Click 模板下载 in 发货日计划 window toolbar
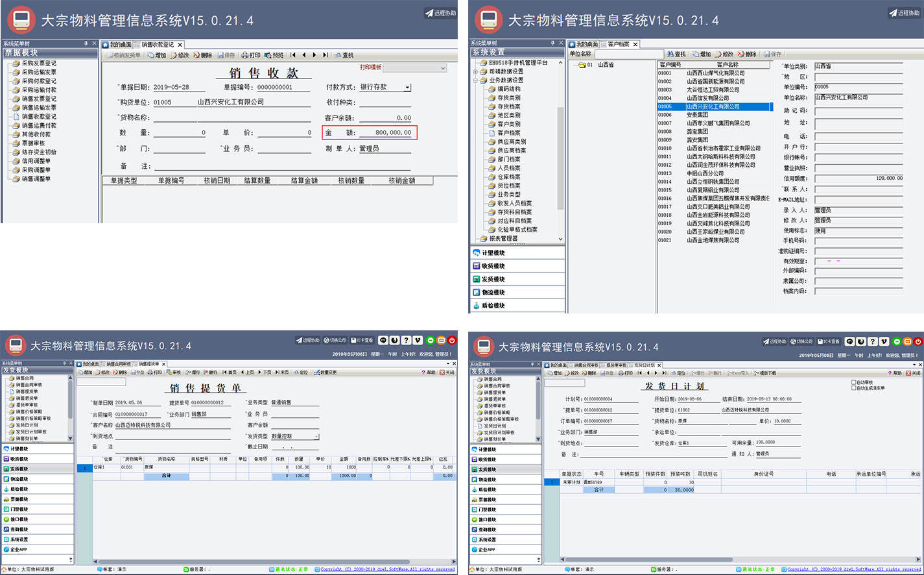The height and width of the screenshot is (575, 924). pos(764,373)
